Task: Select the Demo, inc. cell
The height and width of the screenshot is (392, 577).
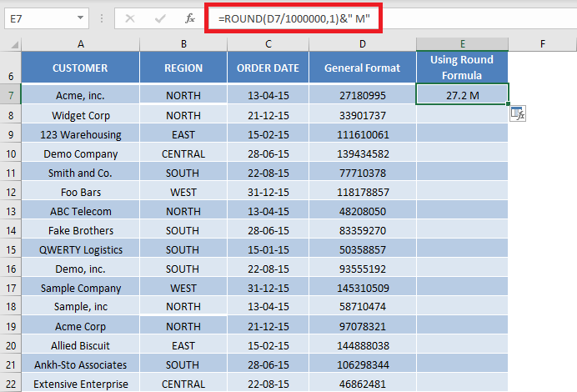Action: (80, 269)
